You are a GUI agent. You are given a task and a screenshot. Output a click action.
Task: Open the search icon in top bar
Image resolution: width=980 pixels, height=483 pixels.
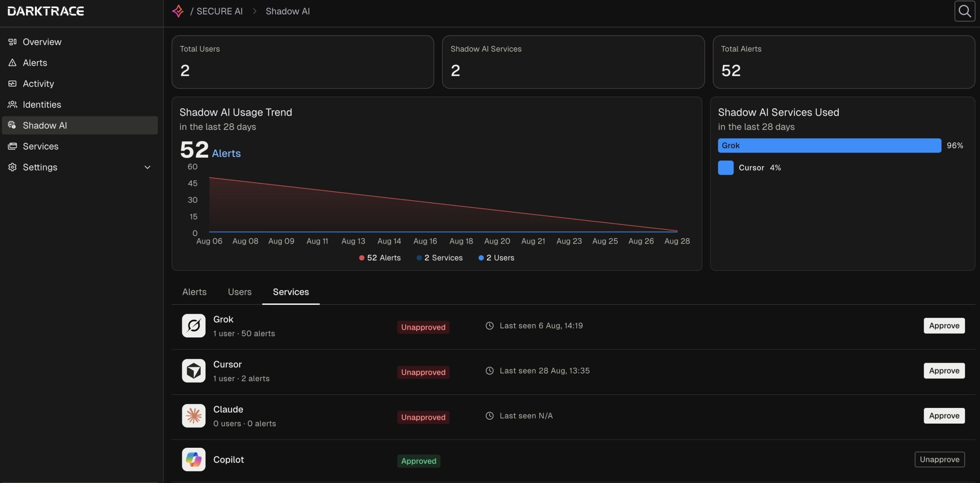tap(964, 11)
